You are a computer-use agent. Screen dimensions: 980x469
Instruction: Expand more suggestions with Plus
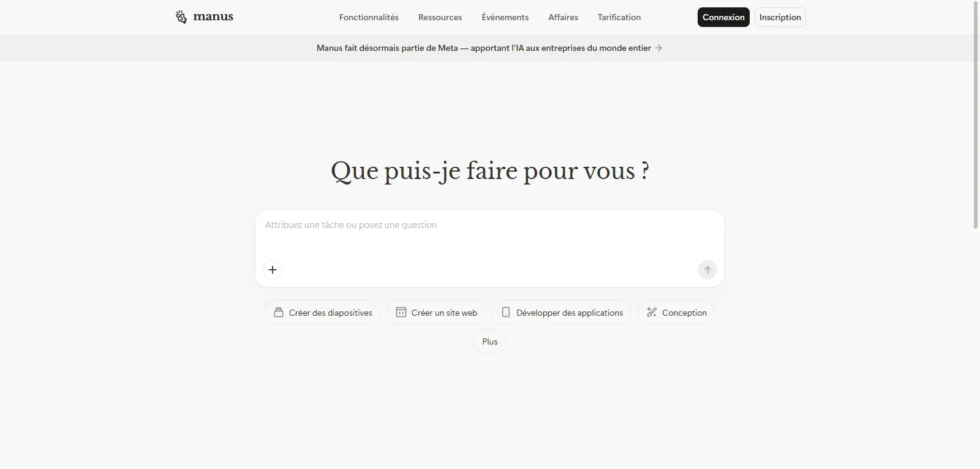pyautogui.click(x=490, y=342)
